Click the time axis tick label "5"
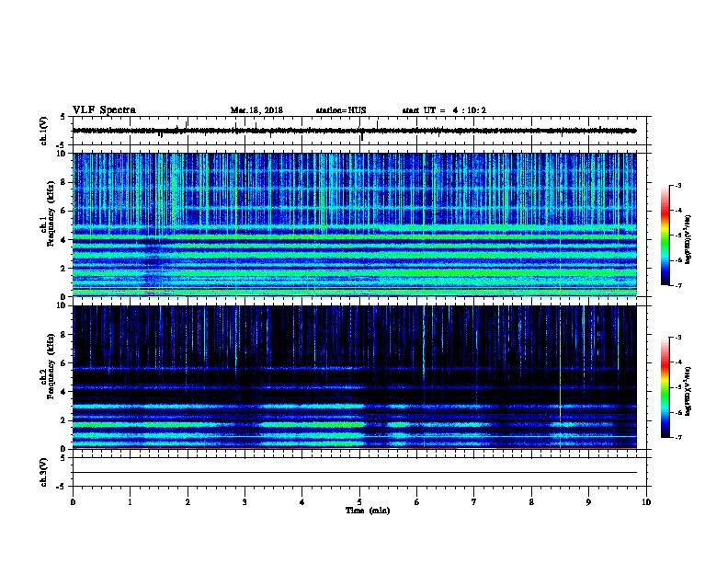The width and height of the screenshot is (728, 563). point(359,502)
